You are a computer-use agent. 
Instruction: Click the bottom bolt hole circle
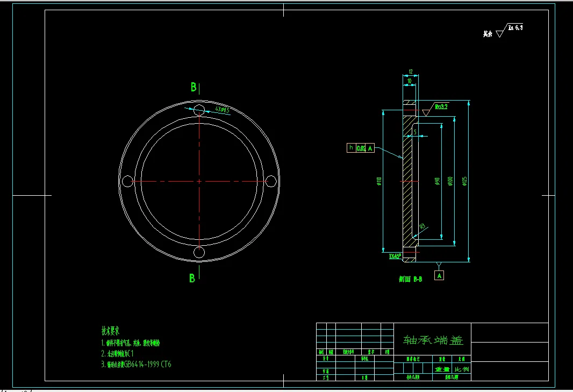pos(199,252)
